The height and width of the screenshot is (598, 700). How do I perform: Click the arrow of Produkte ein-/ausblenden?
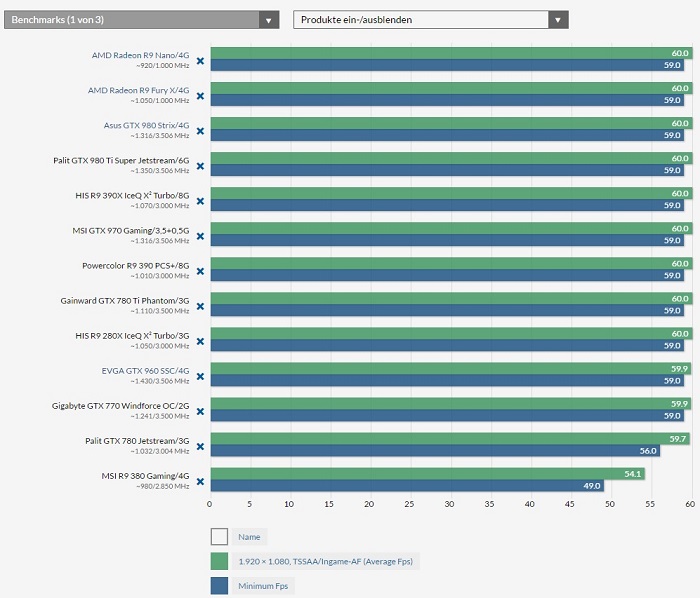[x=558, y=20]
